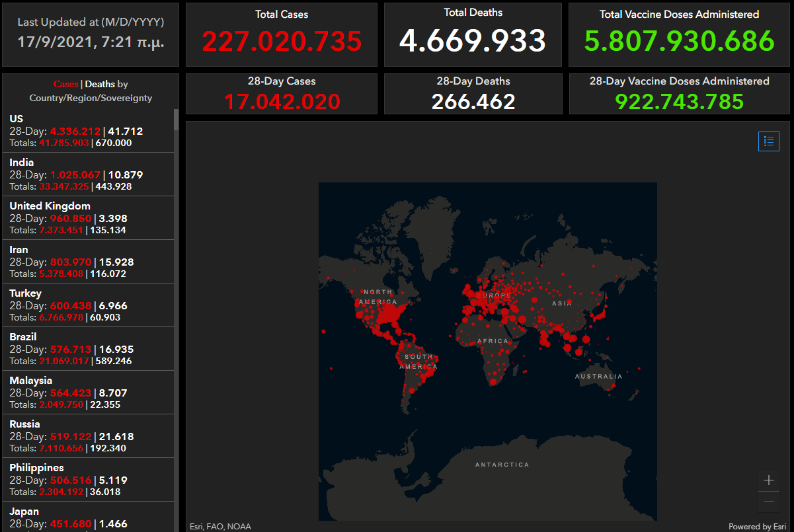Zoom out of the map
This screenshot has width=794, height=532.
768,502
